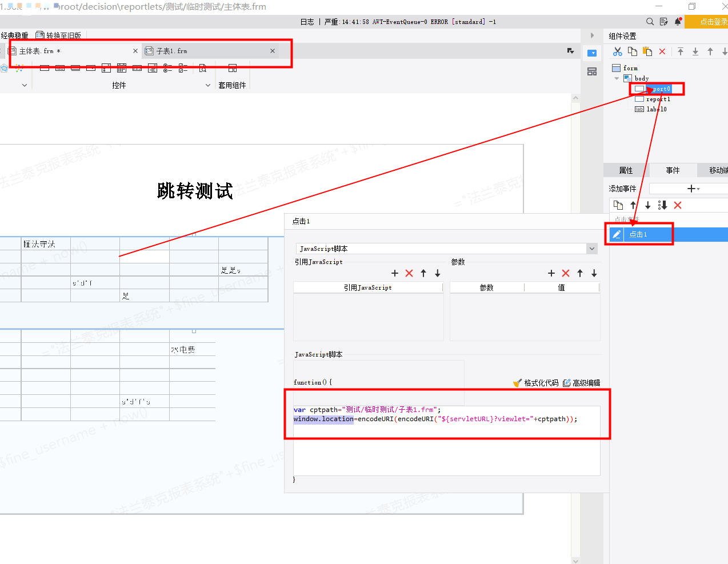This screenshot has height=564, width=728.
Task: Collapse the body tree node
Action: pos(617,78)
